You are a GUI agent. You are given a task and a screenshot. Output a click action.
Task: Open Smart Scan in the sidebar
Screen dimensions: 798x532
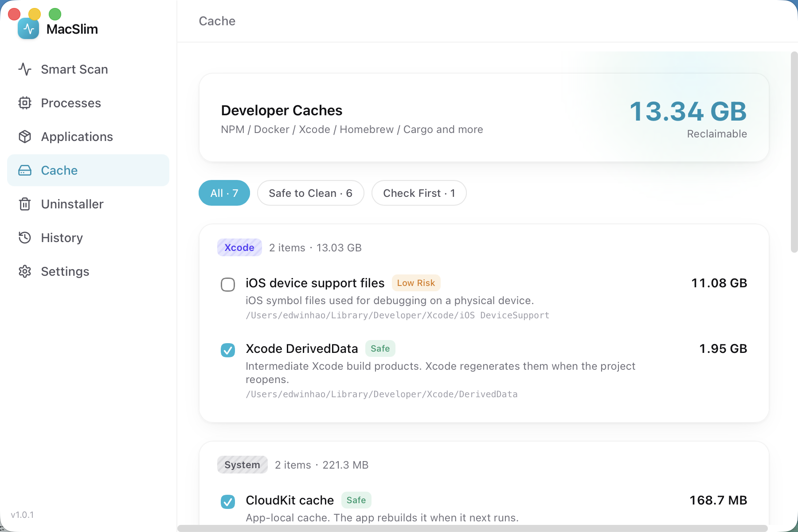[x=88, y=69]
